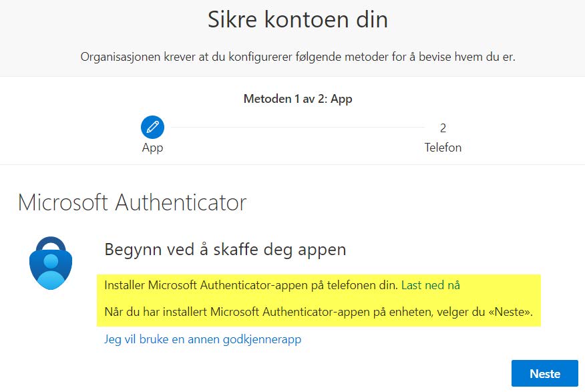Open the "Last ned nå" download link

point(430,285)
